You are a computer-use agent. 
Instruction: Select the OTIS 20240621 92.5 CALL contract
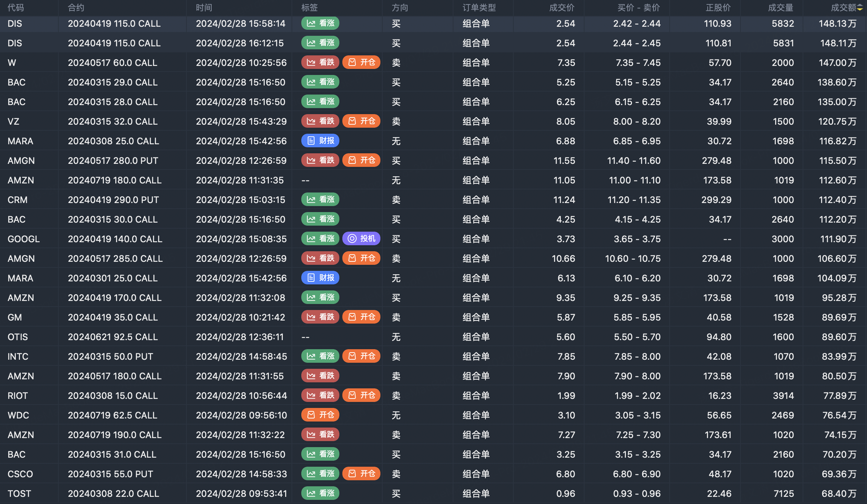coord(113,337)
